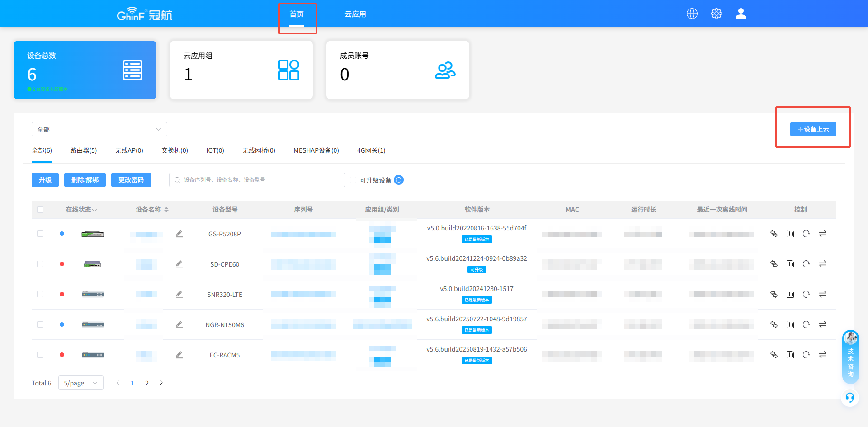Check the GS-R5208P row checkbox
Image resolution: width=868 pixels, height=427 pixels.
pos(40,234)
